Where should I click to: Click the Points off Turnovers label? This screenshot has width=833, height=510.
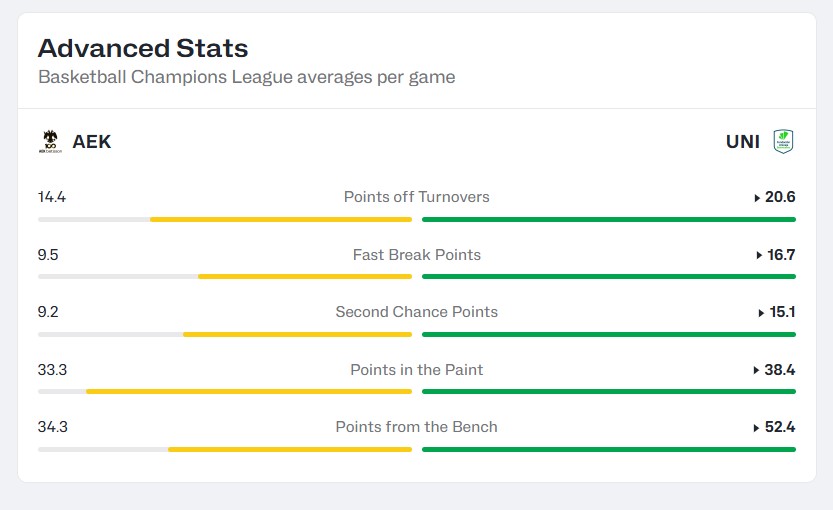coord(416,197)
